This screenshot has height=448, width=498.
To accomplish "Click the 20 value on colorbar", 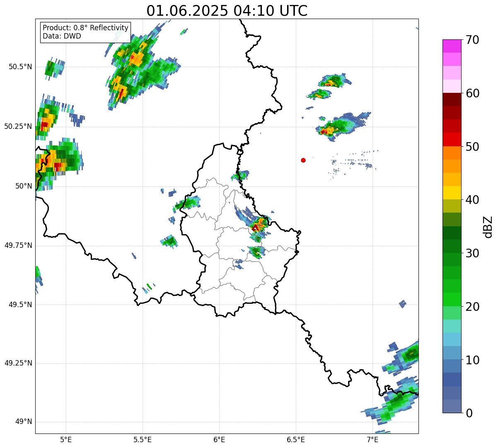I will pyautogui.click(x=472, y=307).
